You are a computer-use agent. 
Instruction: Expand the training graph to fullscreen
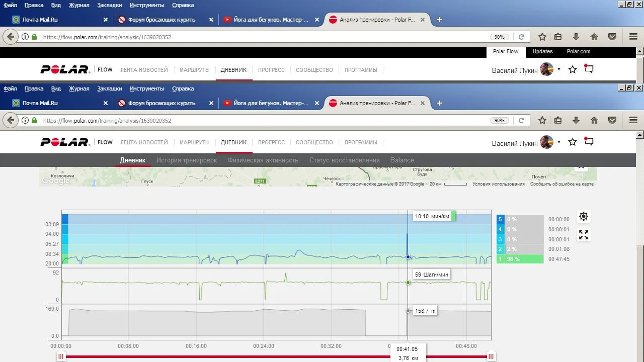584,235
